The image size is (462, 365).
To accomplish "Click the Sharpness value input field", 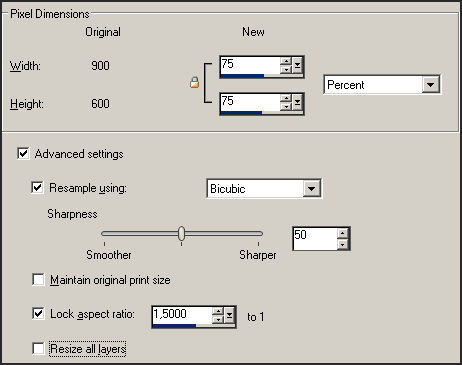I will click(315, 239).
